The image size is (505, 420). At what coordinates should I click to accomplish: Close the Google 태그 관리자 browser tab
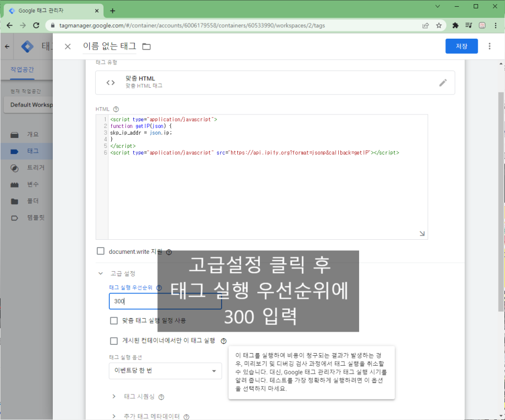(x=97, y=11)
